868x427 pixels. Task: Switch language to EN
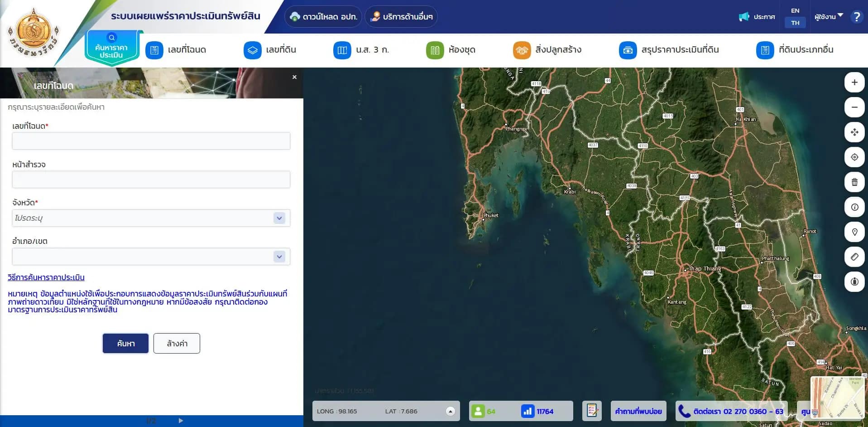coord(795,10)
